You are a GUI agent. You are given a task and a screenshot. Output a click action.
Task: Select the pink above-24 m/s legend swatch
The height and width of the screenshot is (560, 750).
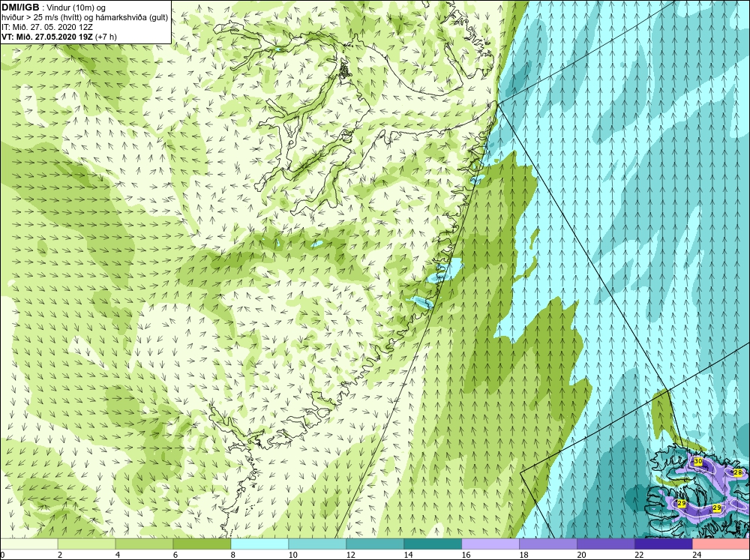coord(721,544)
